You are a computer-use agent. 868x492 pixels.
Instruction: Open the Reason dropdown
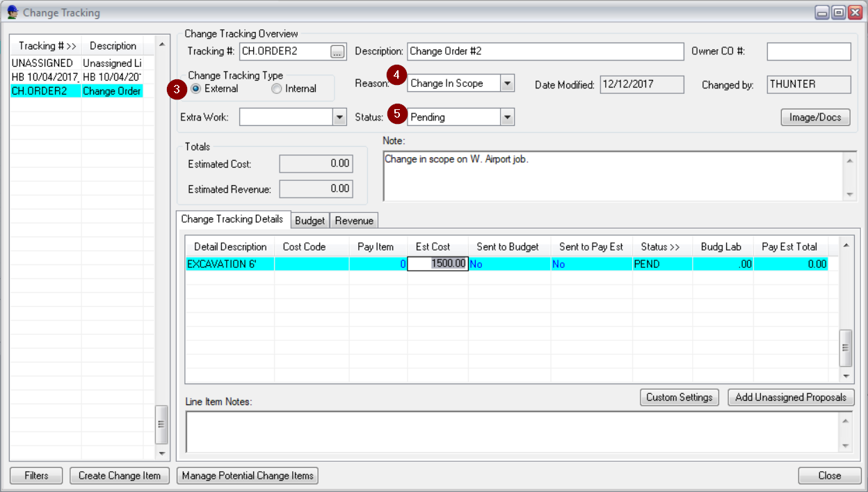pos(507,83)
